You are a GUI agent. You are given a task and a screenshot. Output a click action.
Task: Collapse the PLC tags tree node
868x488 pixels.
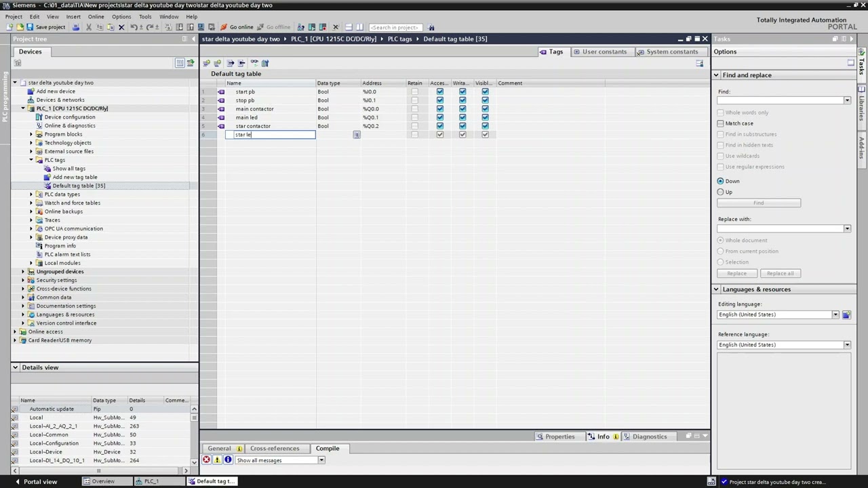point(31,160)
